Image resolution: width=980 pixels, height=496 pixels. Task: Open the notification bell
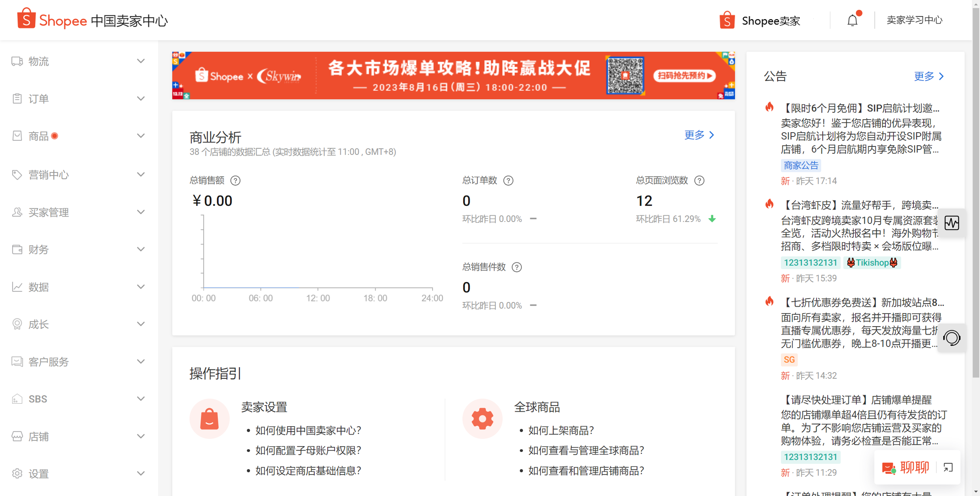pos(853,20)
